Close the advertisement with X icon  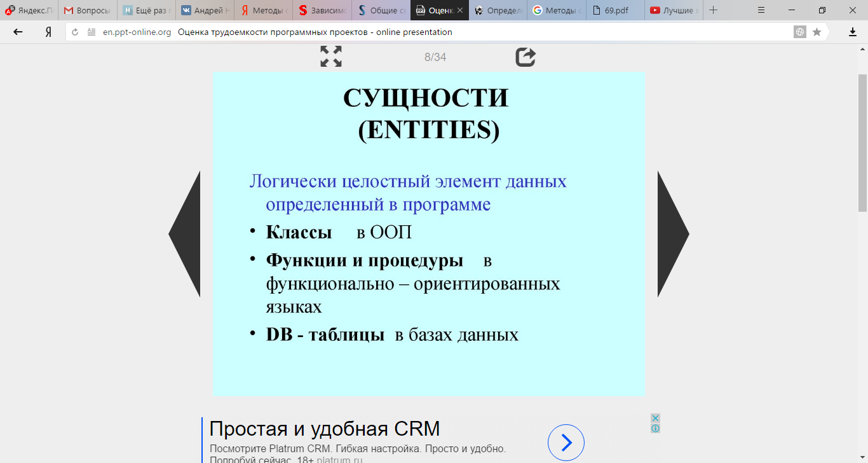(655, 418)
